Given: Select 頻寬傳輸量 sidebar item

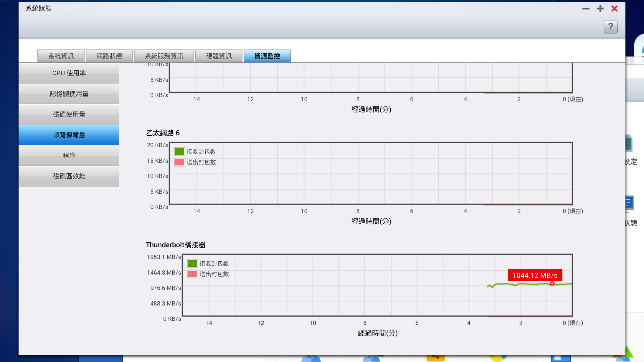Looking at the screenshot, I should tap(69, 135).
